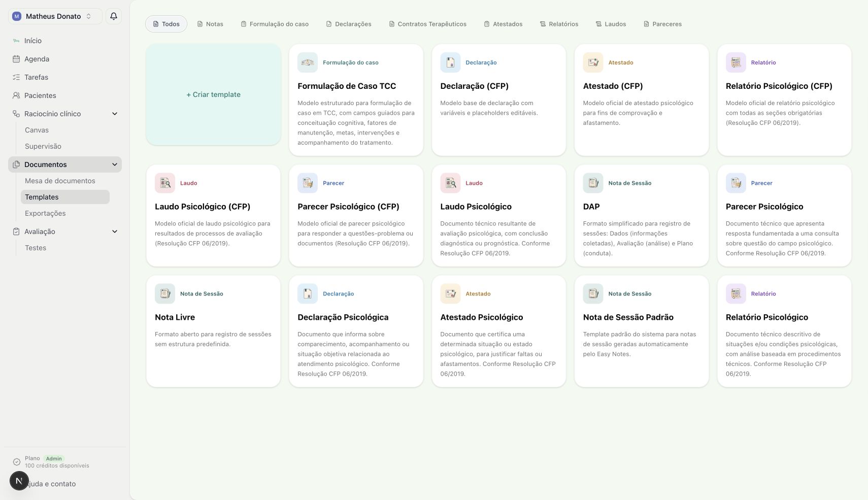868x500 pixels.
Task: Click the Laudo Psicológico (CFP) title
Action: click(x=203, y=207)
